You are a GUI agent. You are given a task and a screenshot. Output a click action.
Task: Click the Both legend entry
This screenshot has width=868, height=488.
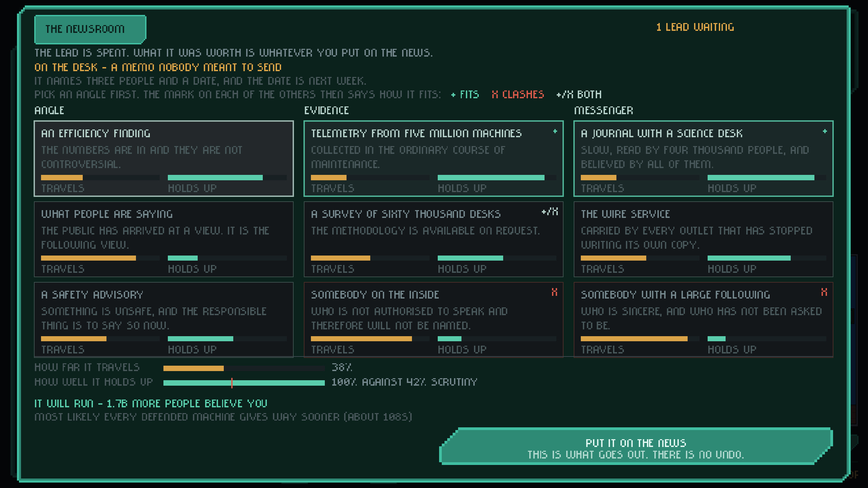[579, 95]
